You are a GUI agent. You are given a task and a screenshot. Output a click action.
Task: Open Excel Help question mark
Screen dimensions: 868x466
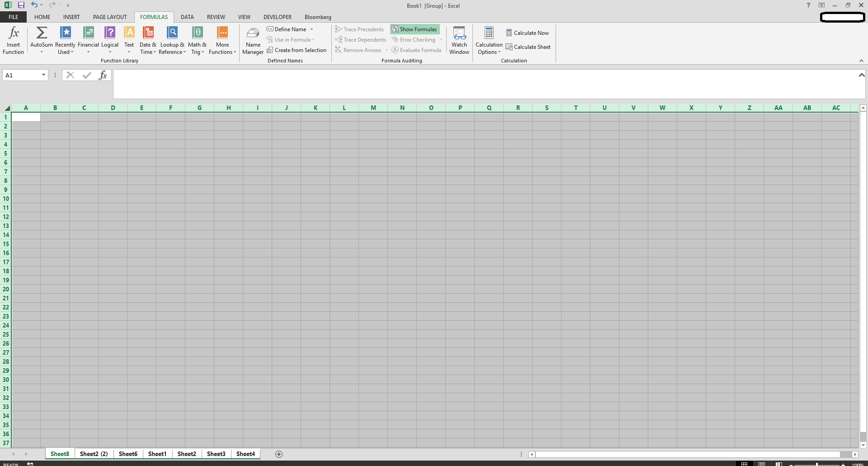[x=808, y=5]
